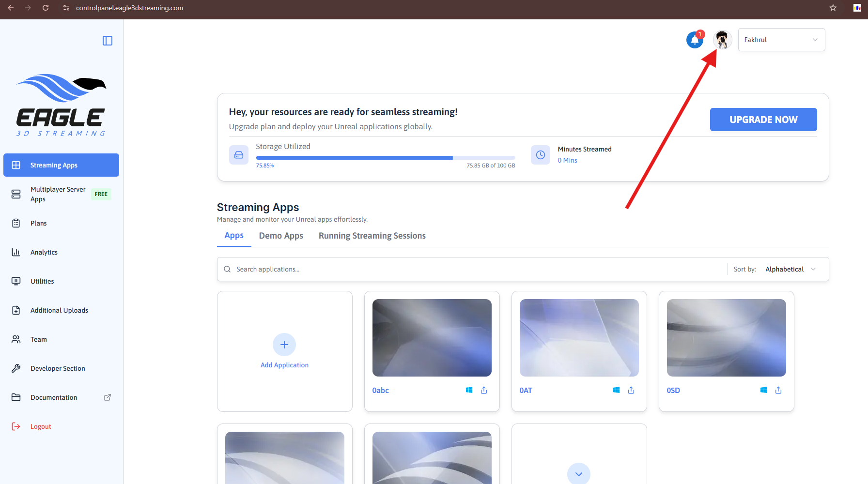Open the 0AT app thumbnail
868x484 pixels.
[579, 338]
